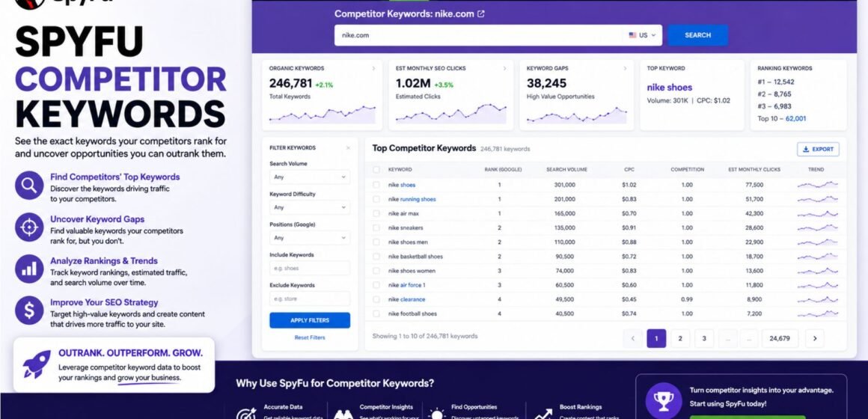Click the Keyword Gaps trend chart
Screen dimensions: 868x419
click(x=577, y=115)
